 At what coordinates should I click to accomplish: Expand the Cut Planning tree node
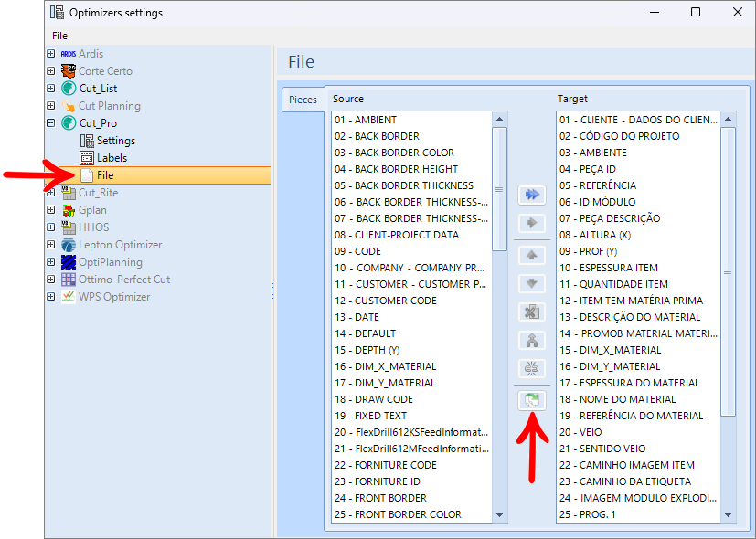(50, 105)
